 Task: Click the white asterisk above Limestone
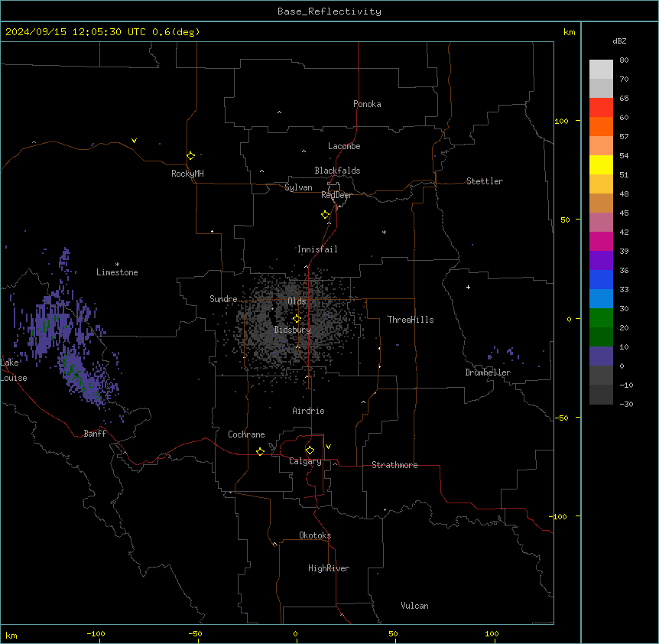point(117,265)
